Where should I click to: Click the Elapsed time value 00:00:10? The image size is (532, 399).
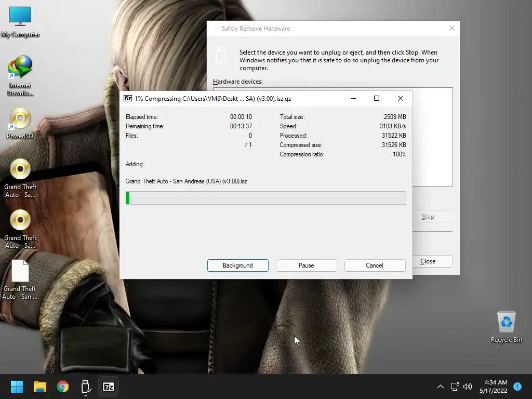point(241,117)
